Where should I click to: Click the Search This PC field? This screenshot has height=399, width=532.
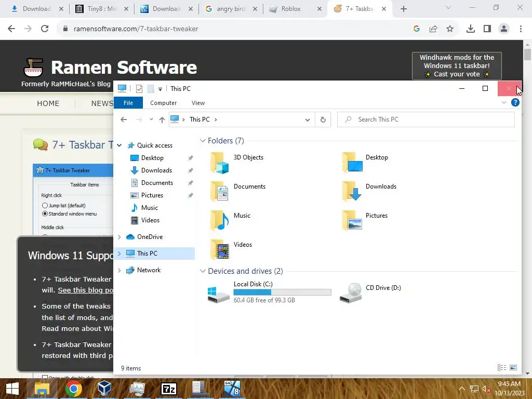pyautogui.click(x=426, y=119)
